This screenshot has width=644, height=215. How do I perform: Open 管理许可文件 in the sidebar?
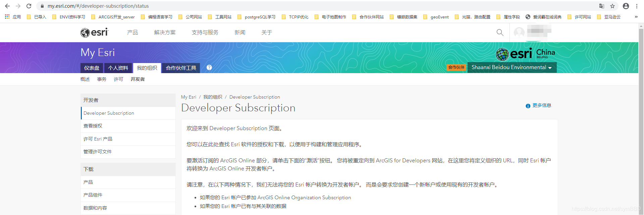128,152
